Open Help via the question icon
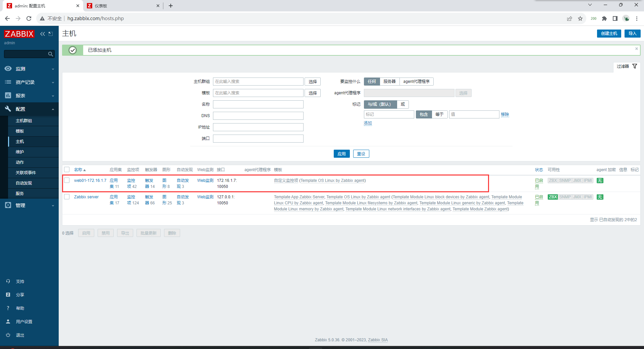Viewport: 644px width, 349px height. point(8,308)
